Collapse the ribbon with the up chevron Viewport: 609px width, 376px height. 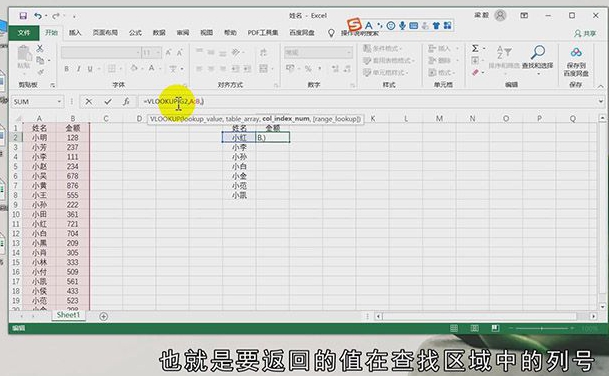pos(600,86)
